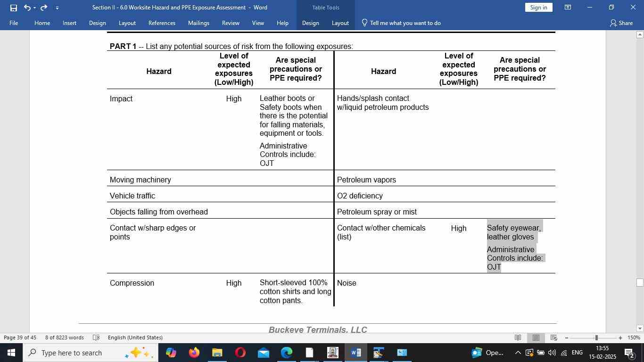Screen dimensions: 644x362
Task: Open Ribbon Display Options
Action: click(568, 8)
